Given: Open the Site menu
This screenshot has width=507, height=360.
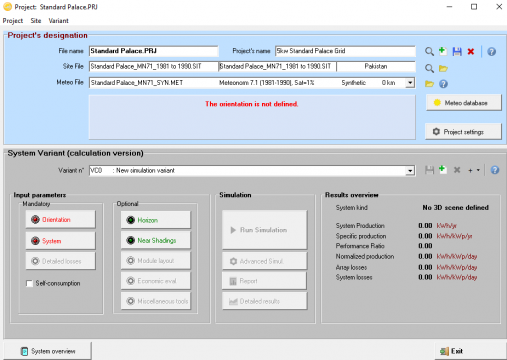Looking at the screenshot, I should click(x=36, y=21).
